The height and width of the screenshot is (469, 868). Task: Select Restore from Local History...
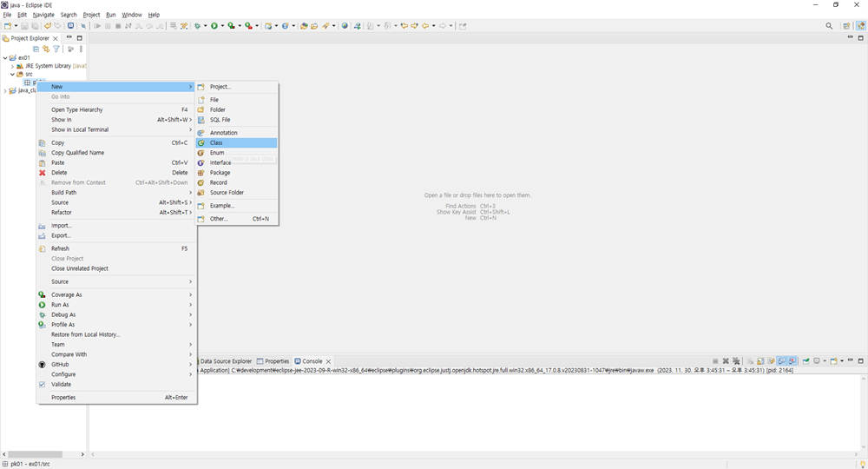(x=117, y=334)
